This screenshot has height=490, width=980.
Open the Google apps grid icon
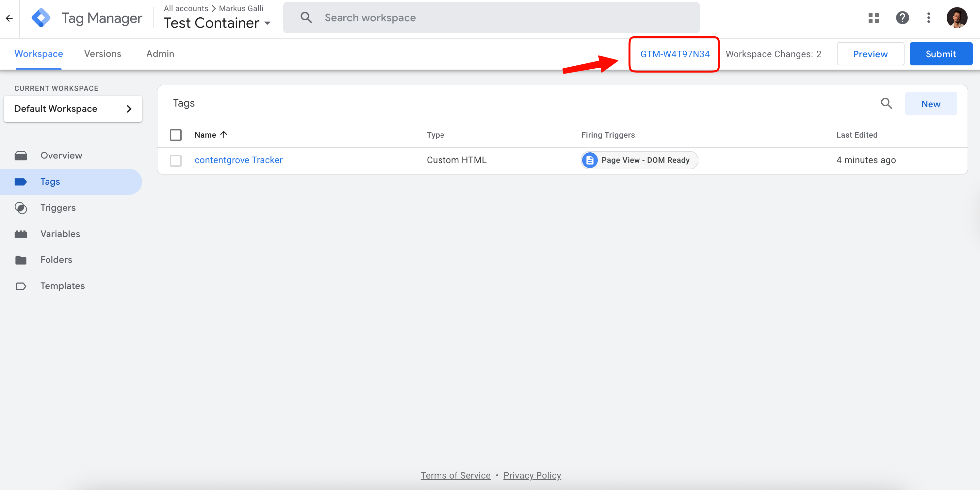(874, 18)
